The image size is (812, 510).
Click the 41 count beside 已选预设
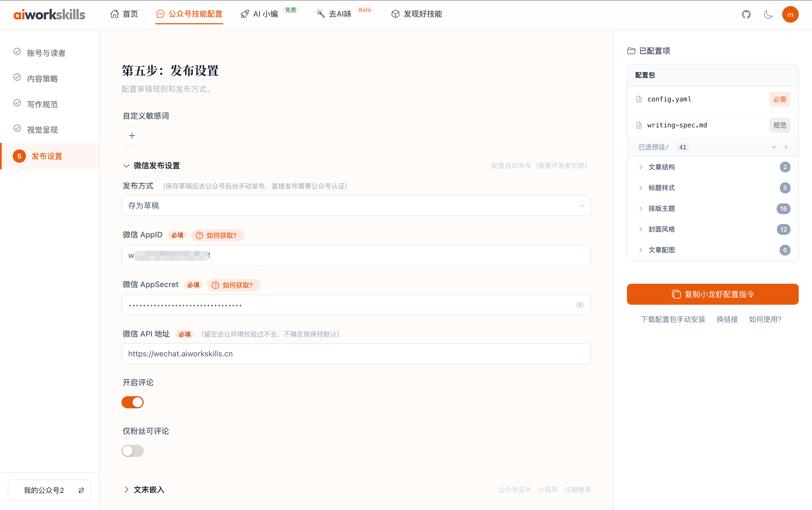tap(682, 147)
